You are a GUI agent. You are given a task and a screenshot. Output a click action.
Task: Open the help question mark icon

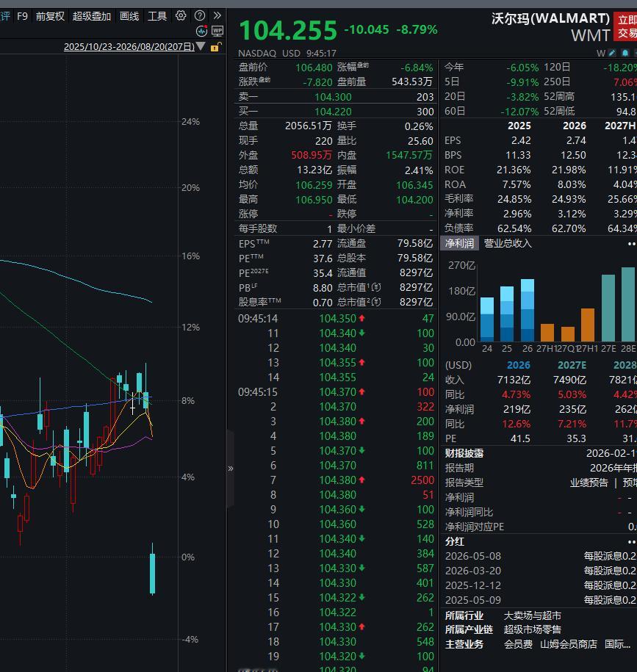tap(199, 16)
